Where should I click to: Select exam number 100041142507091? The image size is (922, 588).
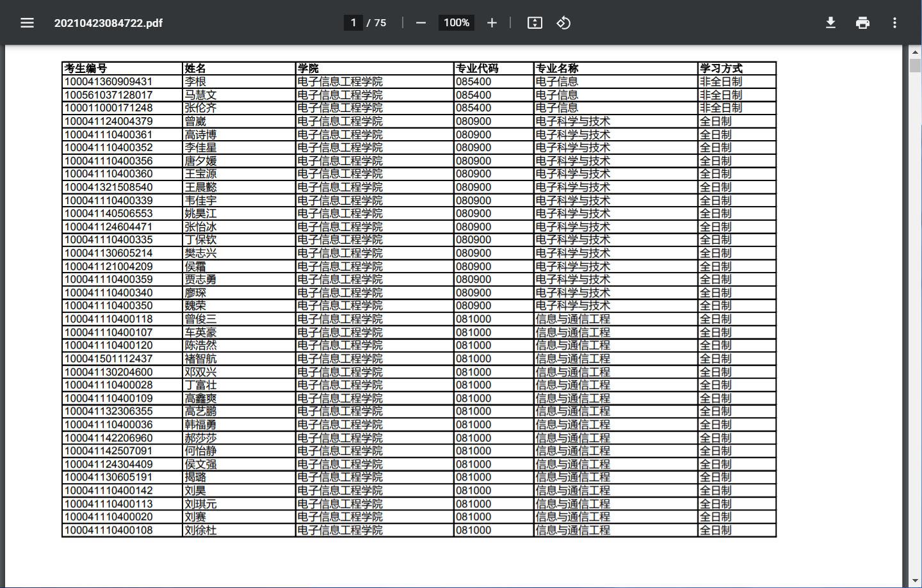[x=109, y=451]
